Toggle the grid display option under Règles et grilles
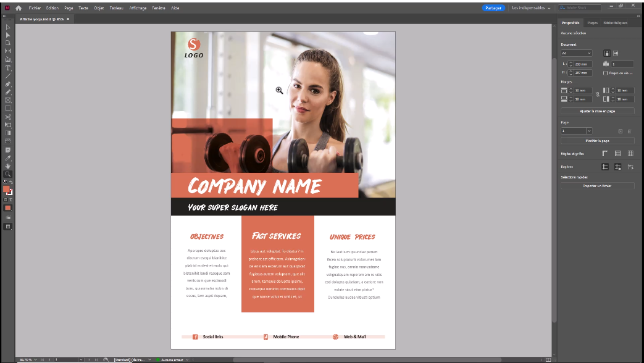The width and height of the screenshot is (644, 363). click(630, 152)
